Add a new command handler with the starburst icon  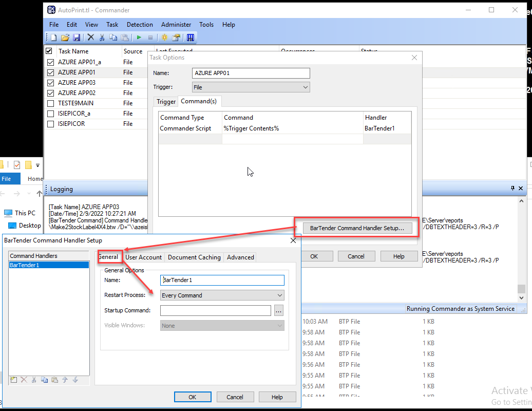(x=13, y=380)
